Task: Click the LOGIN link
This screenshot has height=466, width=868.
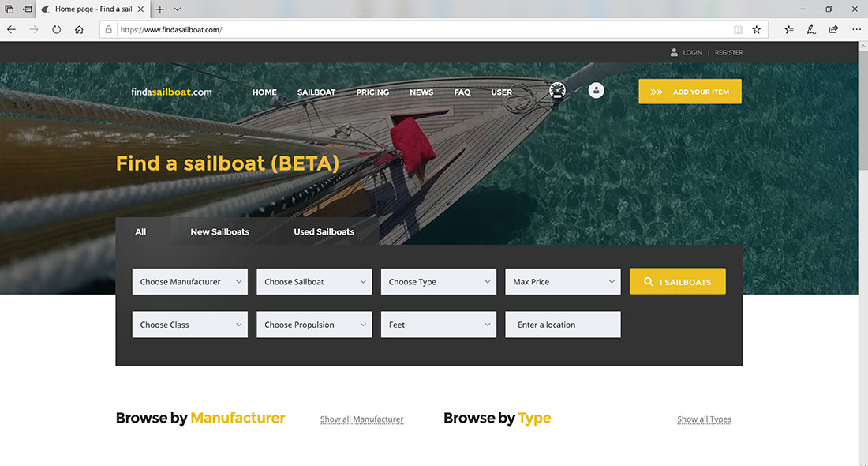Action: [692, 53]
